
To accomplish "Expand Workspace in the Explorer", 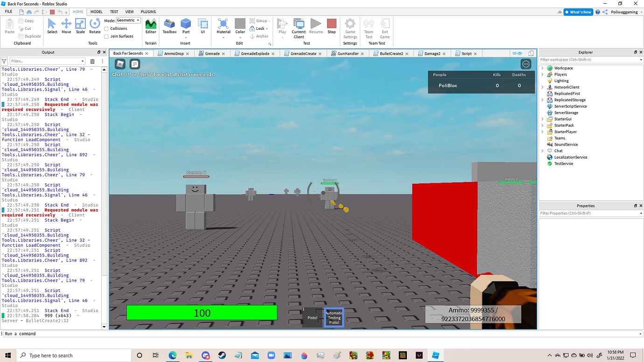I will pos(542,68).
